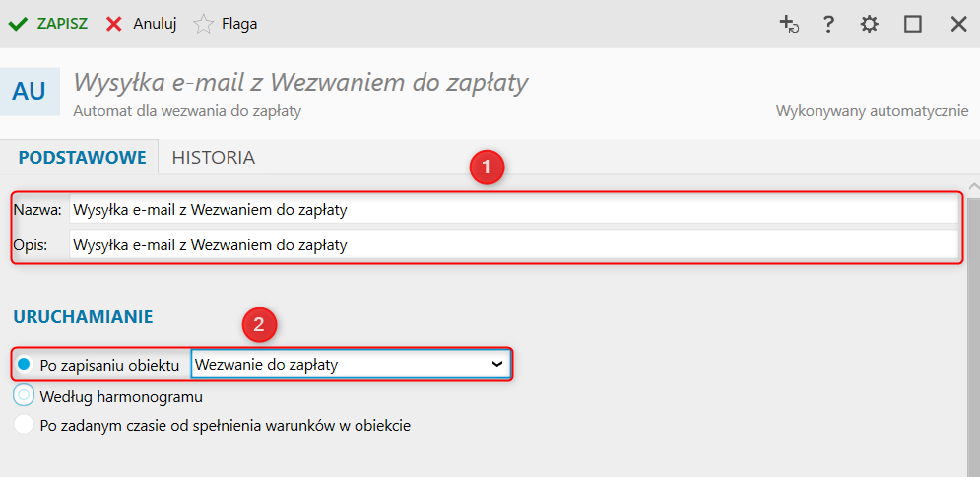Click the AU automat avatar tile
Viewport: 980px width, 477px height.
point(30,91)
